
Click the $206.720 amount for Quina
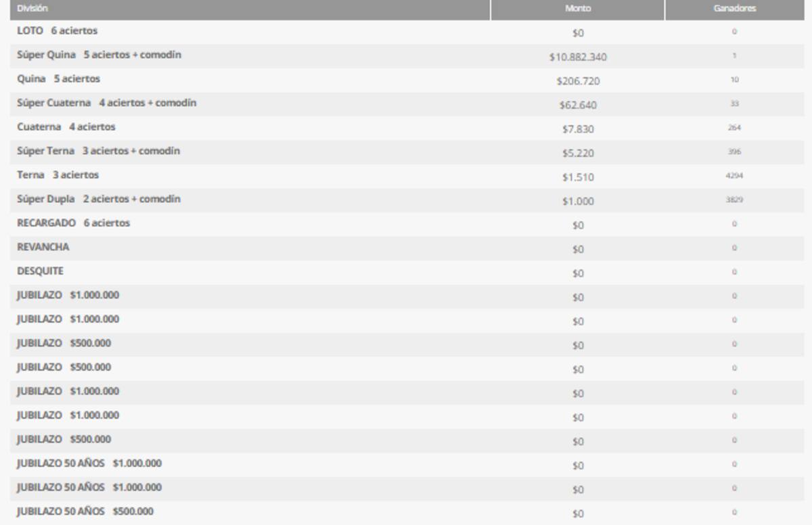(x=577, y=81)
